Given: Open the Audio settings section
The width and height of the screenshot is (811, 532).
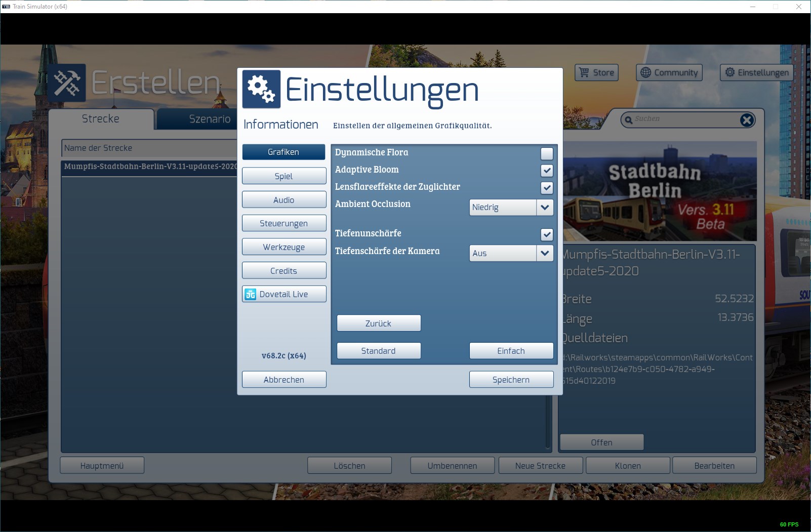Looking at the screenshot, I should coord(283,200).
